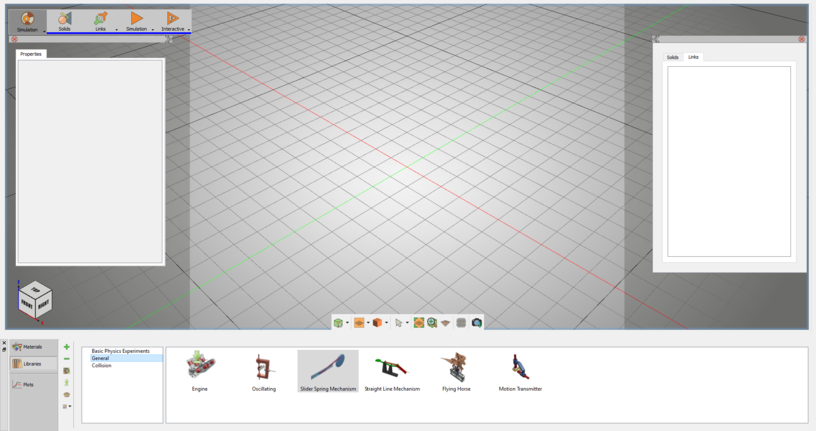Expand the selection cursor tool dropdown arrow
This screenshot has height=431, width=816.
coord(407,323)
